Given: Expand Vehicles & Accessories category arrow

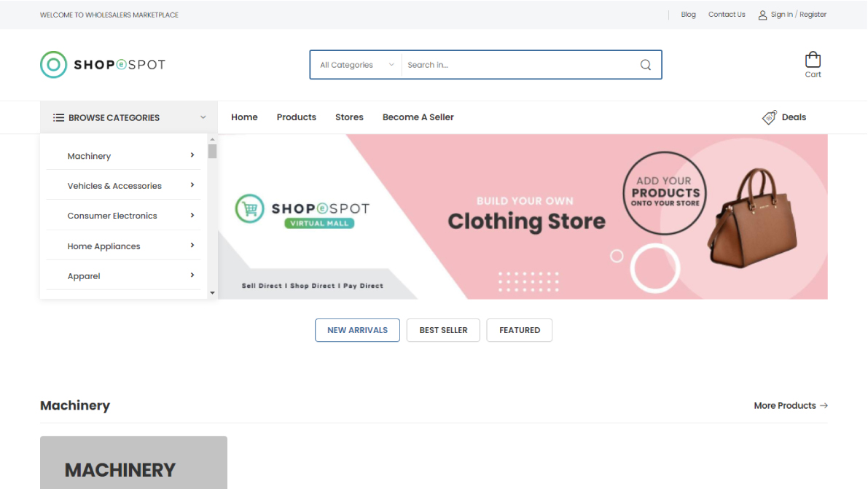Looking at the screenshot, I should tap(192, 185).
